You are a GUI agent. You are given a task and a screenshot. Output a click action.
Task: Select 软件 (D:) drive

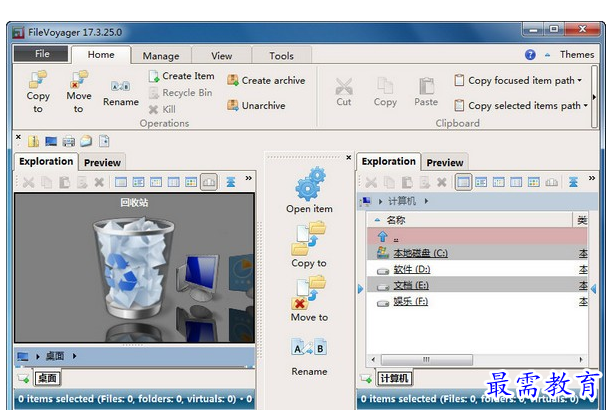pos(477,269)
